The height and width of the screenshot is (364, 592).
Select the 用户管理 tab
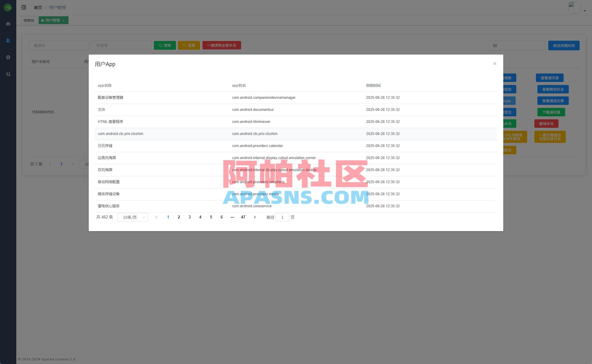53,20
